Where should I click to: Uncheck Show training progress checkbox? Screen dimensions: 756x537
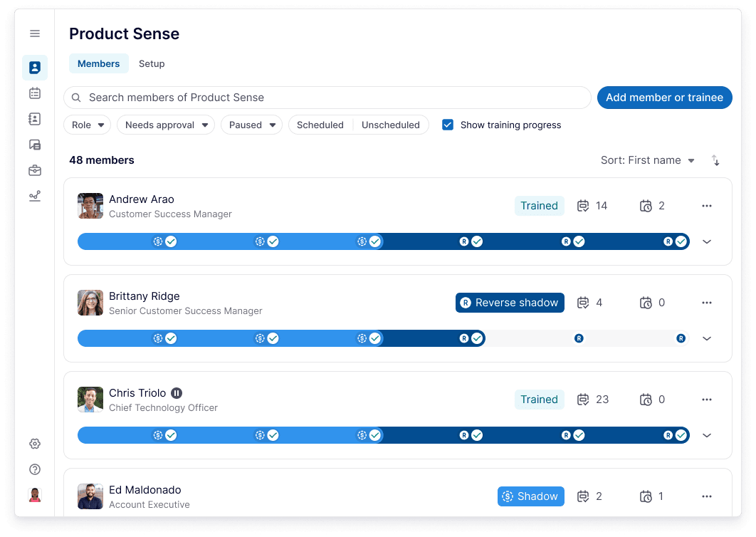coord(448,125)
